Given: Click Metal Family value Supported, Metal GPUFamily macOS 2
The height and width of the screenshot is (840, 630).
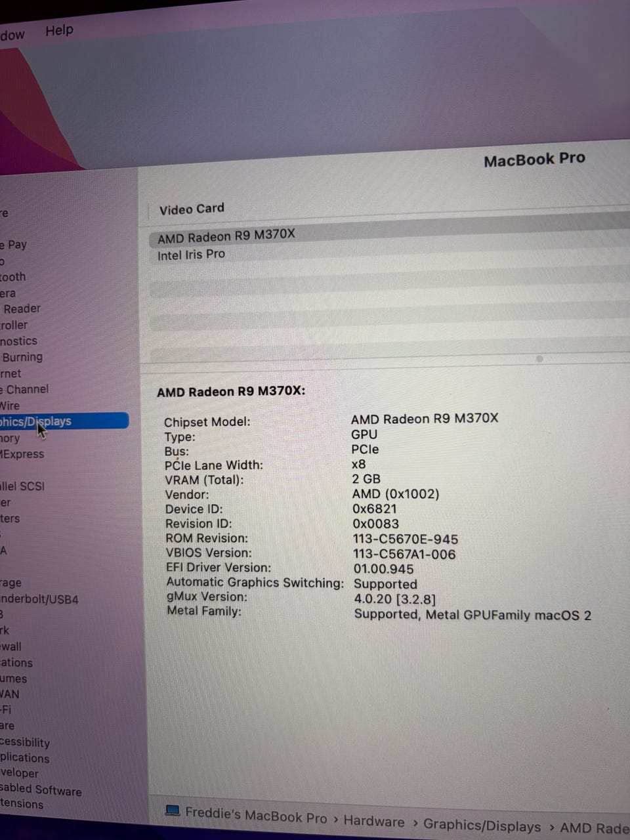Looking at the screenshot, I should coord(472,615).
